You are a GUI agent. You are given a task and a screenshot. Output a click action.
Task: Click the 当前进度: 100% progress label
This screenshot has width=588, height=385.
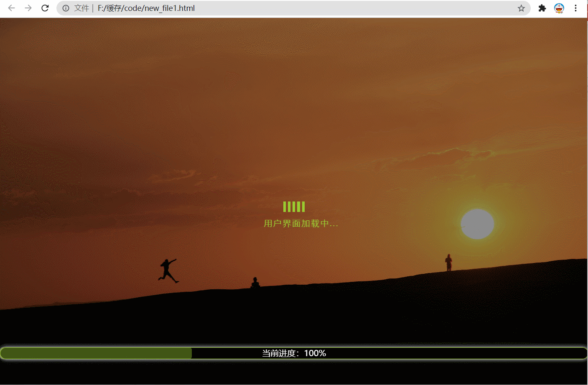click(294, 353)
